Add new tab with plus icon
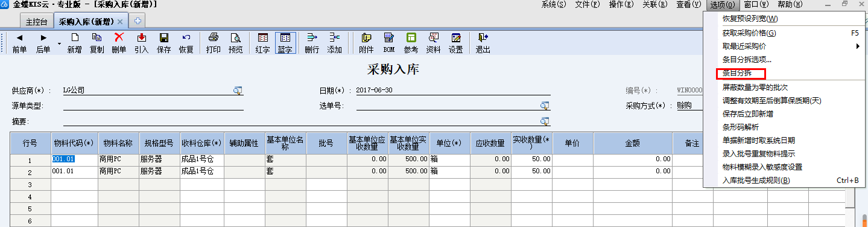Screen dimensions: 868x227 coord(138,21)
